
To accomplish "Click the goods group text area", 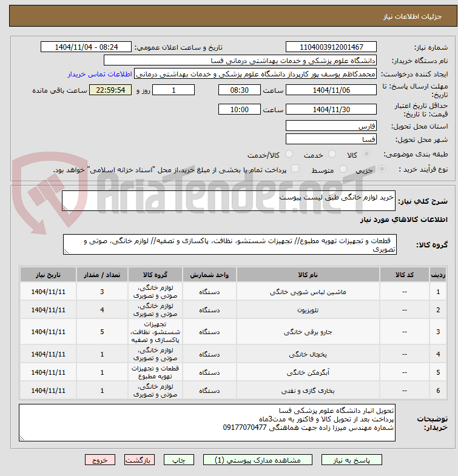I will 230,244.
